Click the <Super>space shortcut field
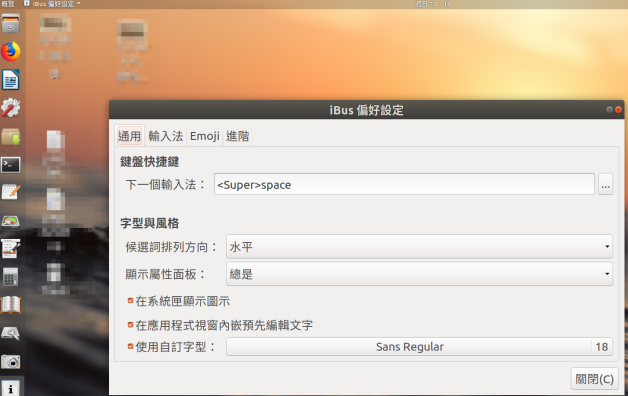 (404, 185)
